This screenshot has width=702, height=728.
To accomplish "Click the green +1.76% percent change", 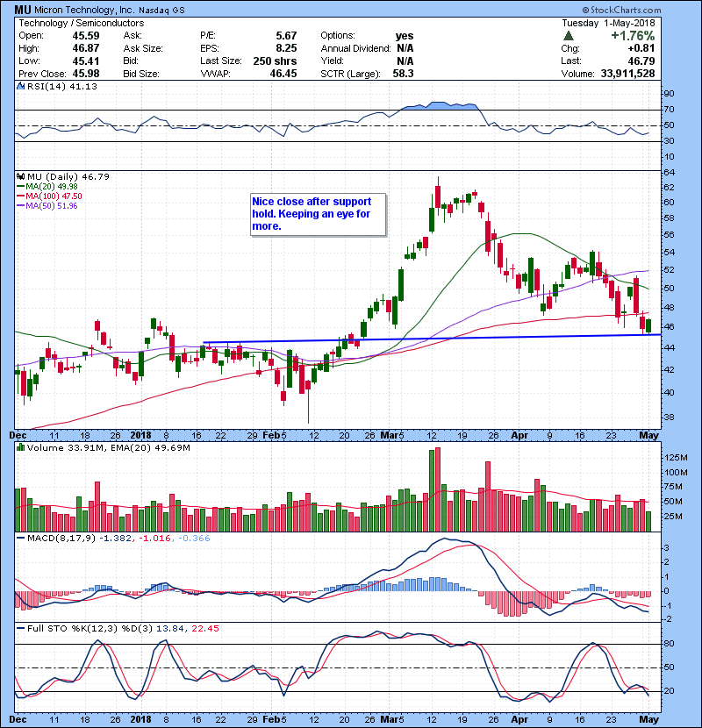I will tap(633, 36).
